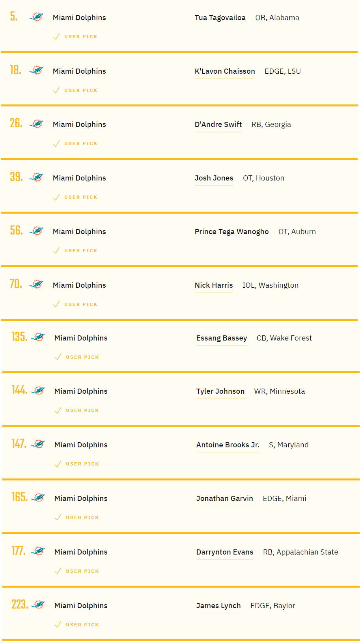Click the Dolphins logo beside pick 223
This screenshot has height=644, width=362.
click(x=38, y=605)
